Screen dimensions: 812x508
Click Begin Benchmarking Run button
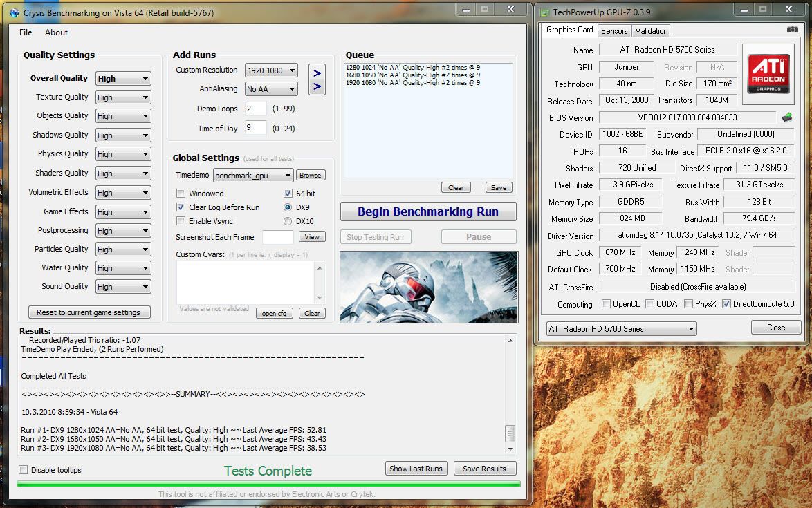pyautogui.click(x=428, y=211)
